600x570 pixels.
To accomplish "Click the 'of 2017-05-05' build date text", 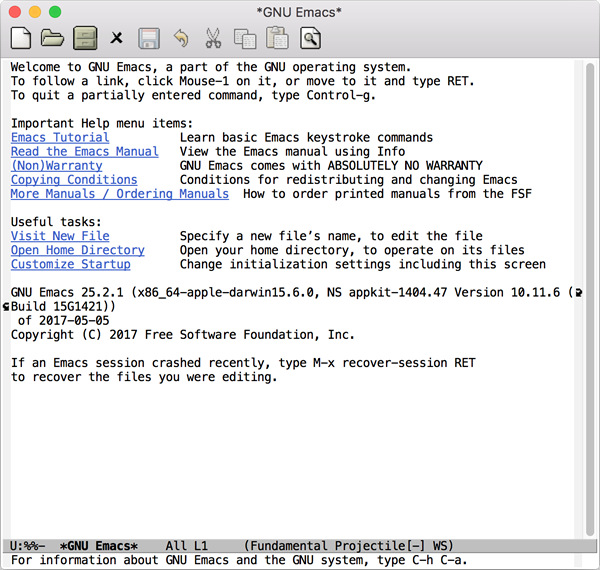I will click(x=64, y=321).
